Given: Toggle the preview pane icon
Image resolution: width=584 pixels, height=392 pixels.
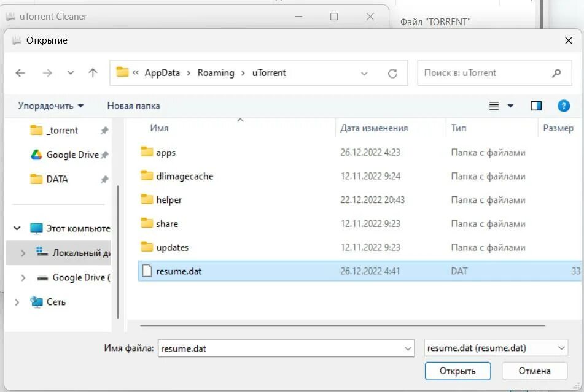Looking at the screenshot, I should (x=536, y=106).
